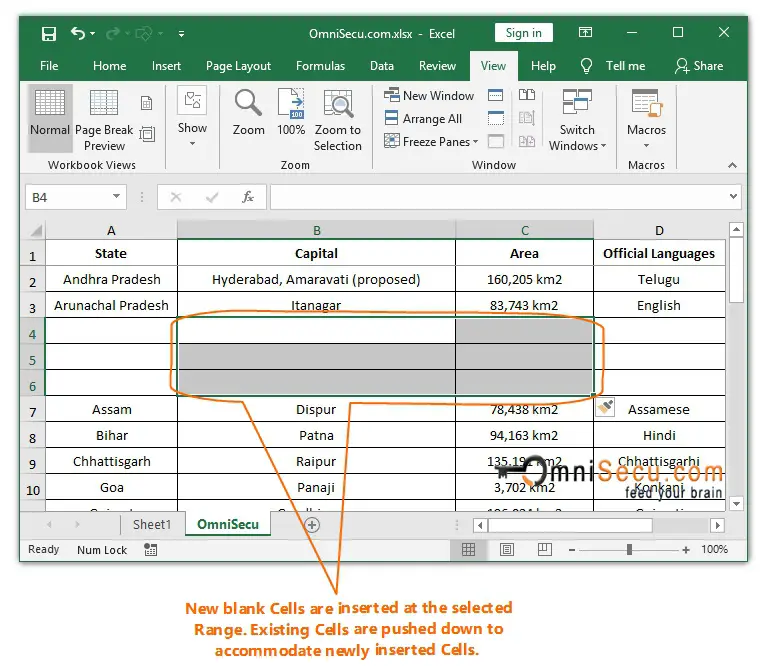Click the Insert Function fx icon
Viewport: 763px width, 666px height.
(248, 197)
